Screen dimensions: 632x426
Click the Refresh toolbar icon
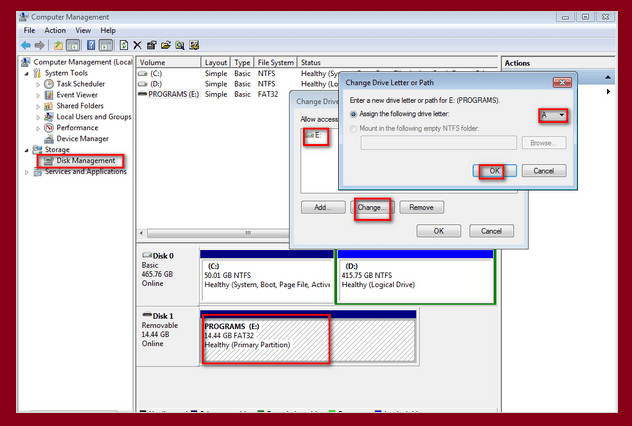pyautogui.click(x=124, y=45)
